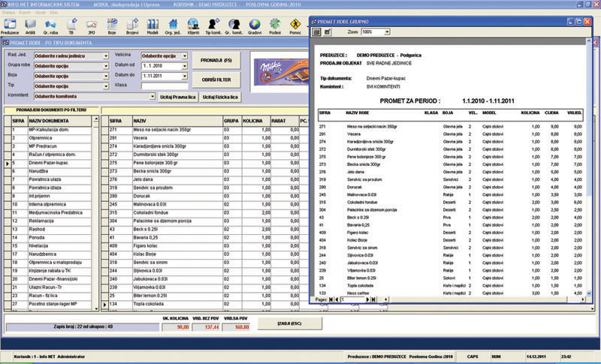Viewport: 601px width, 364px height.
Task: Click the report page number field
Action: (x=352, y=299)
